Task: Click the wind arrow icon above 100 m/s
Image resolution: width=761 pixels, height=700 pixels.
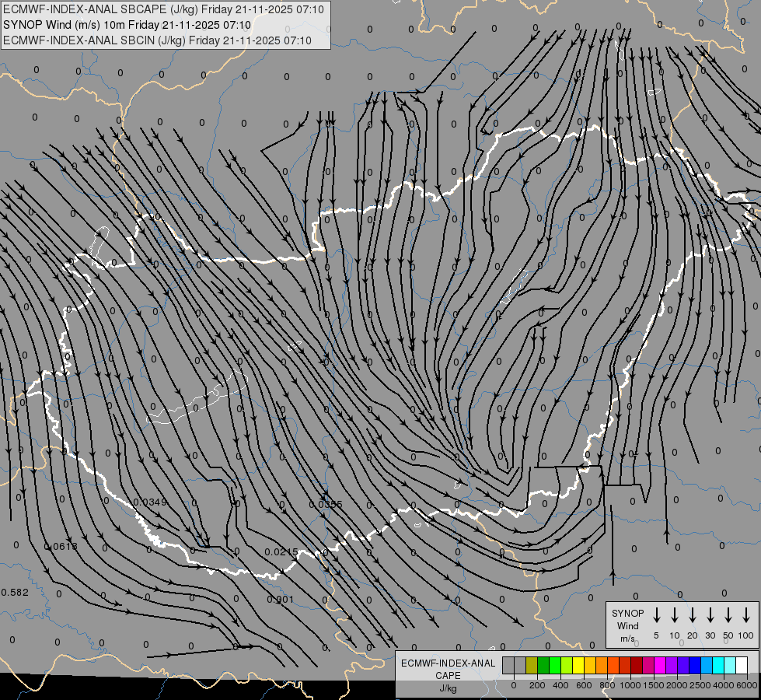Action: pyautogui.click(x=746, y=615)
